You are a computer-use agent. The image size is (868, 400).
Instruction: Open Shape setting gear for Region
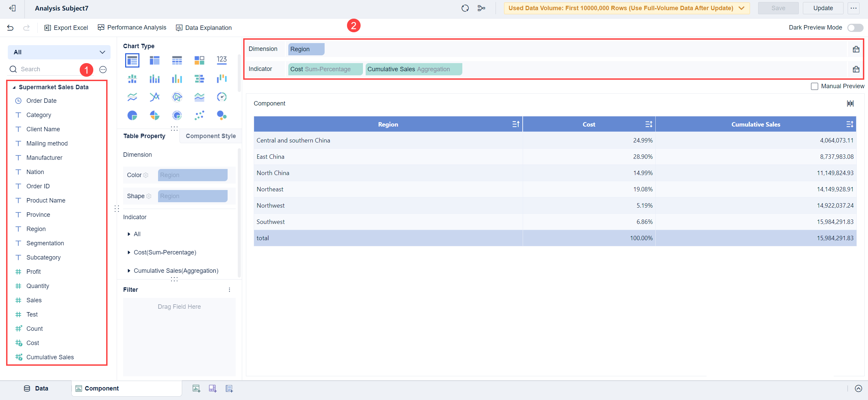click(149, 196)
